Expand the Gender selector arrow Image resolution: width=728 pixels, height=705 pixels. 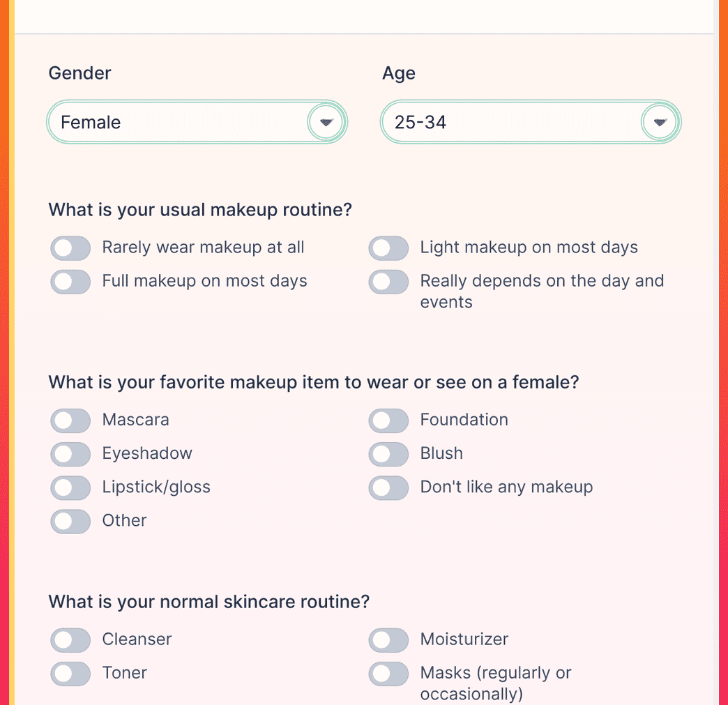[x=326, y=122]
